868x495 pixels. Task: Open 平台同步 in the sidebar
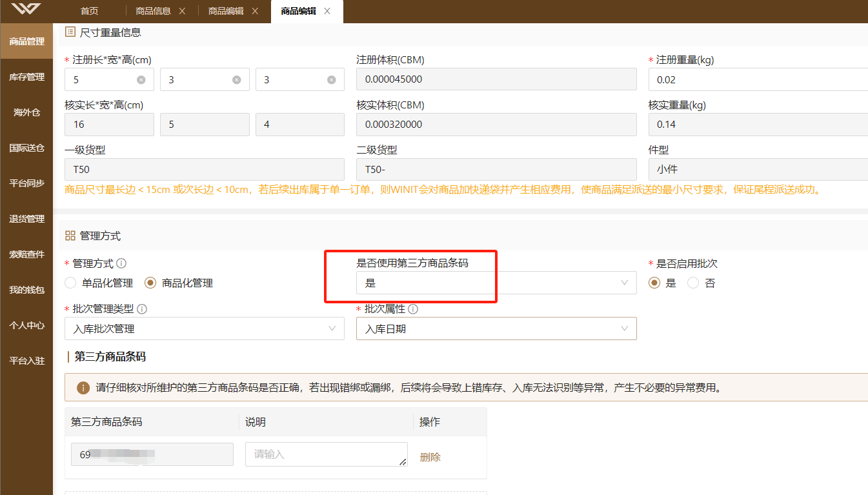26,183
